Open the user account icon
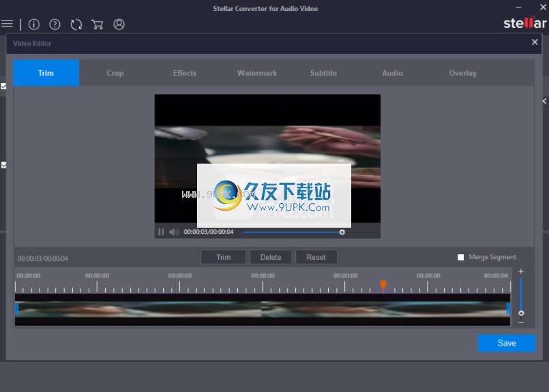The image size is (549, 392). pyautogui.click(x=119, y=24)
